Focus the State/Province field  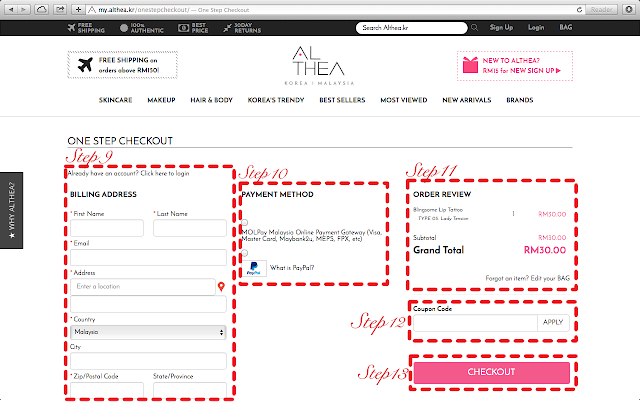pyautogui.click(x=190, y=389)
